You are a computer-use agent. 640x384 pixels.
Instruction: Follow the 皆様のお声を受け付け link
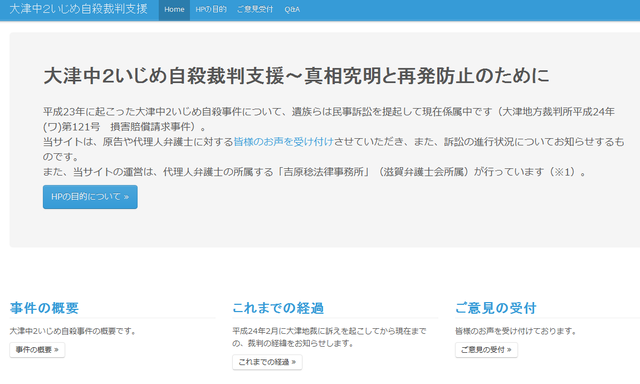pos(284,142)
